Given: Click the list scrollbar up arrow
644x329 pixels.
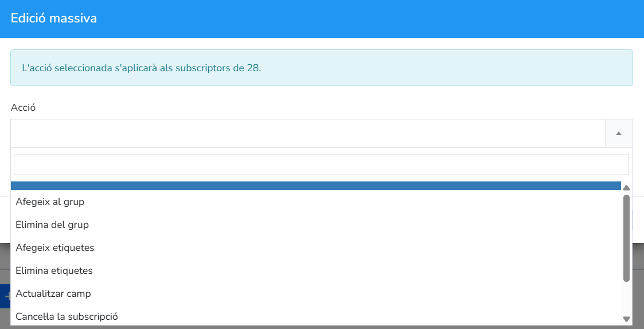Looking at the screenshot, I should (626, 188).
